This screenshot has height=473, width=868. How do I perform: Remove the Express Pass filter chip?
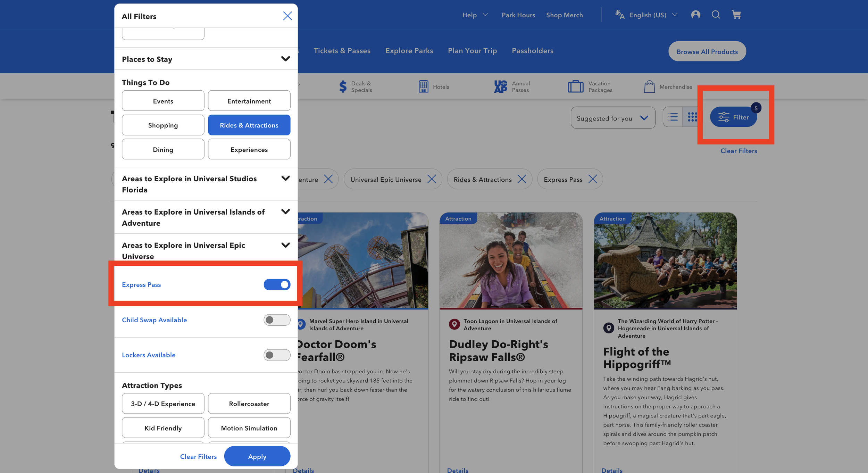[x=593, y=179]
